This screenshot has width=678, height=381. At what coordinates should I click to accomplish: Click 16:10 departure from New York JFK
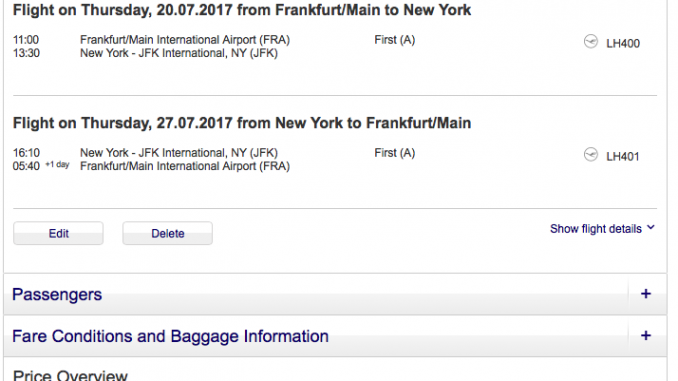(26, 153)
